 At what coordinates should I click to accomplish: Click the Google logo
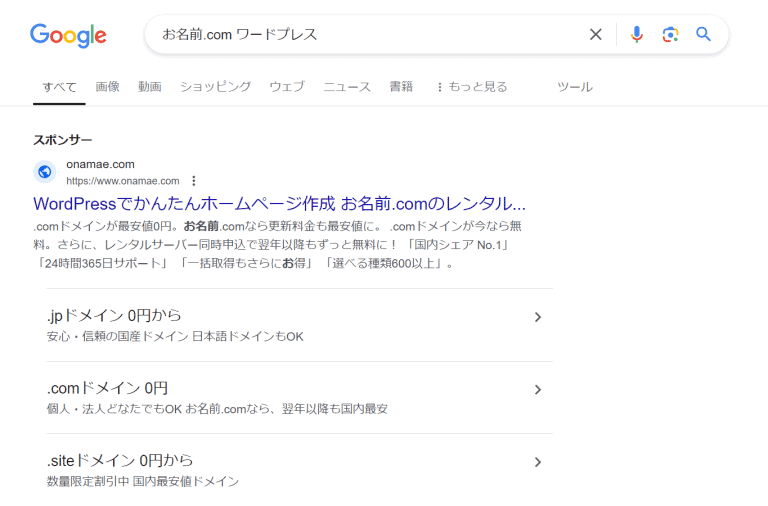pyautogui.click(x=68, y=35)
